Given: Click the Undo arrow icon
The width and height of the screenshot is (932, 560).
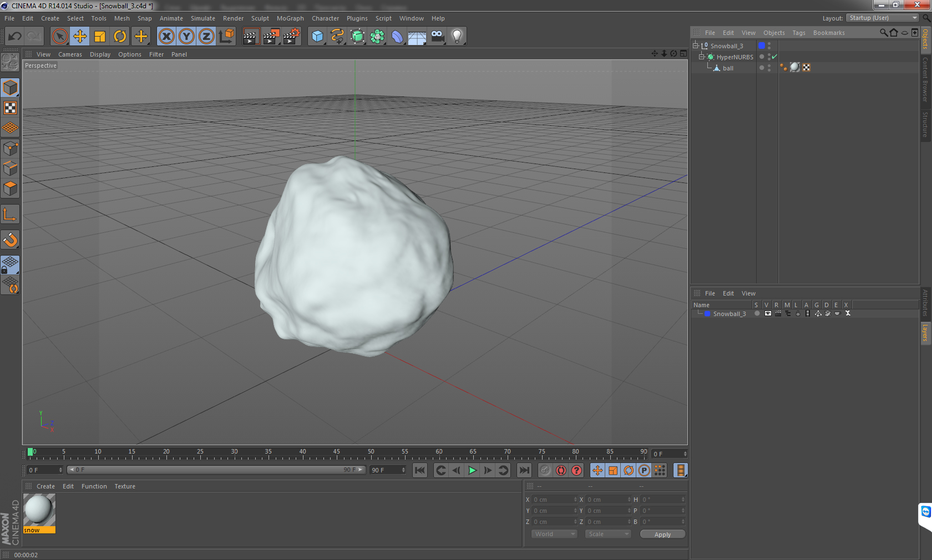Looking at the screenshot, I should 15,37.
